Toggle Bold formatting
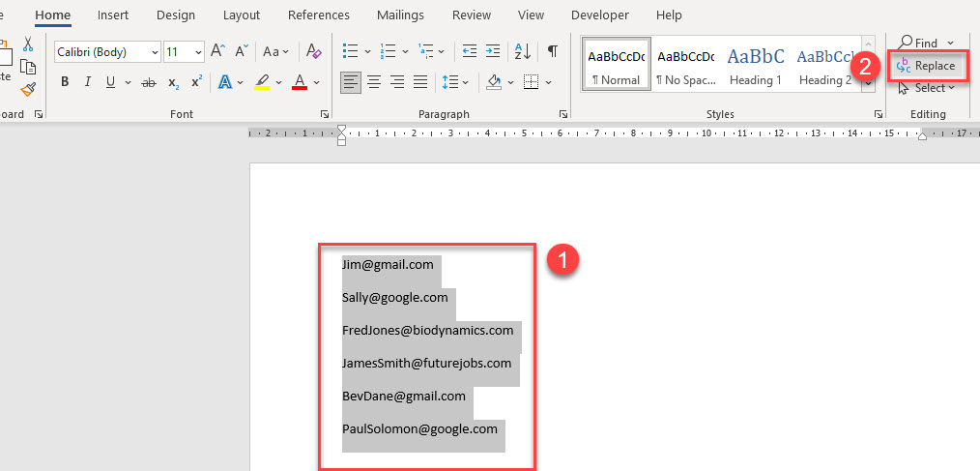The height and width of the screenshot is (471, 980). tap(65, 82)
